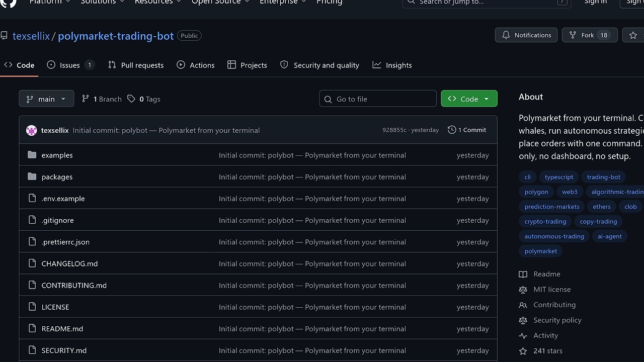Screen dimensions: 644x362
Task: Click the polygon topic tag
Action: (536, 192)
